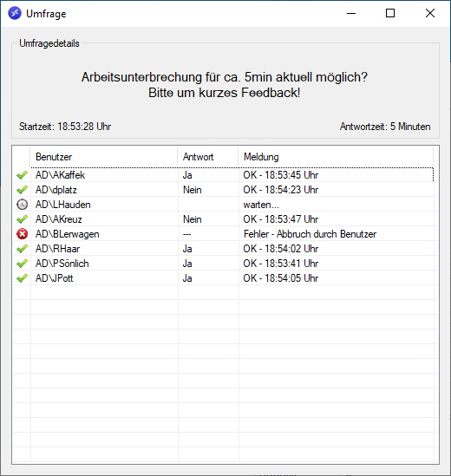This screenshot has width=451, height=476.
Task: Select the AD\BLerwagen user name
Action: click(x=67, y=234)
